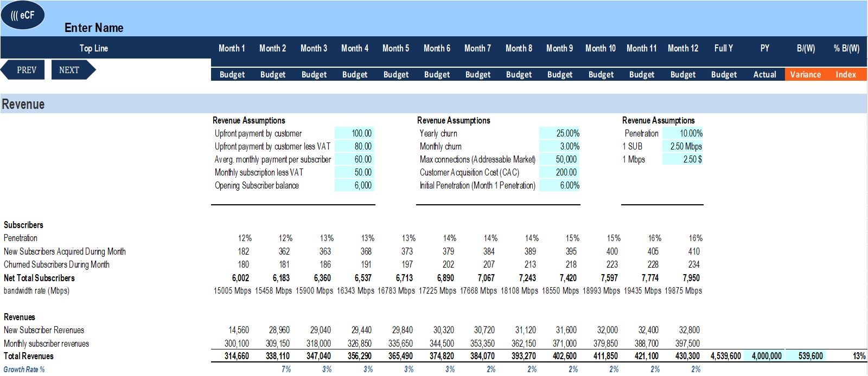
Task: Click Month 10 New Subscriber Revenues 32,000
Action: tap(608, 330)
